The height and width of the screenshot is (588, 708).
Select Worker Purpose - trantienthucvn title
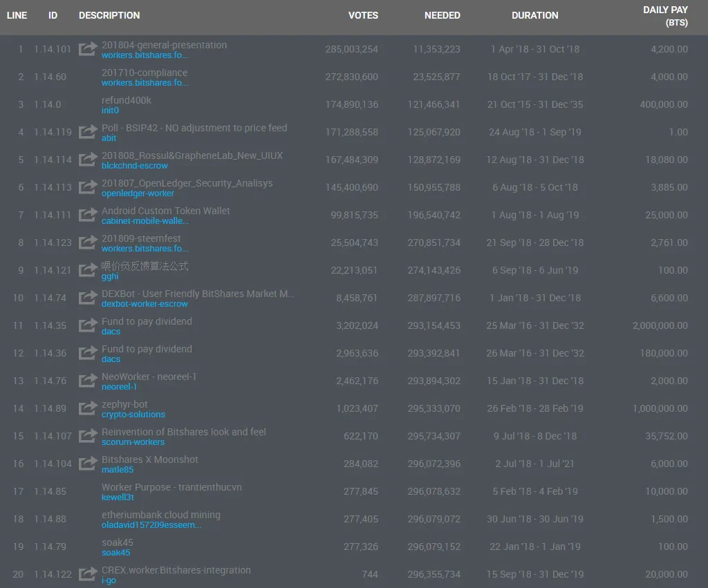click(171, 487)
